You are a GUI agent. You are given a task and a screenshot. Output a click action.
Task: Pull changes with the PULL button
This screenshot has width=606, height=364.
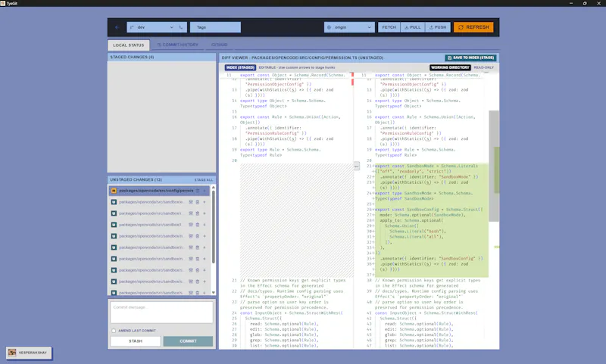(413, 27)
